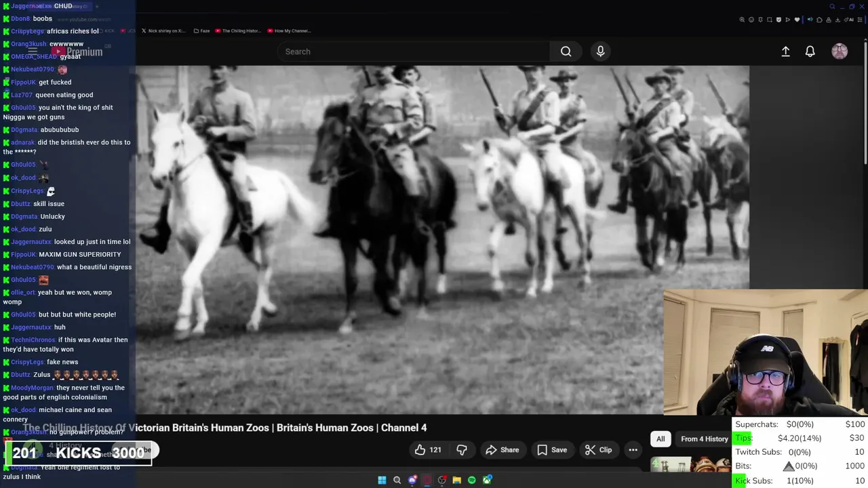
Task: Open YouTube notifications bell
Action: (810, 52)
